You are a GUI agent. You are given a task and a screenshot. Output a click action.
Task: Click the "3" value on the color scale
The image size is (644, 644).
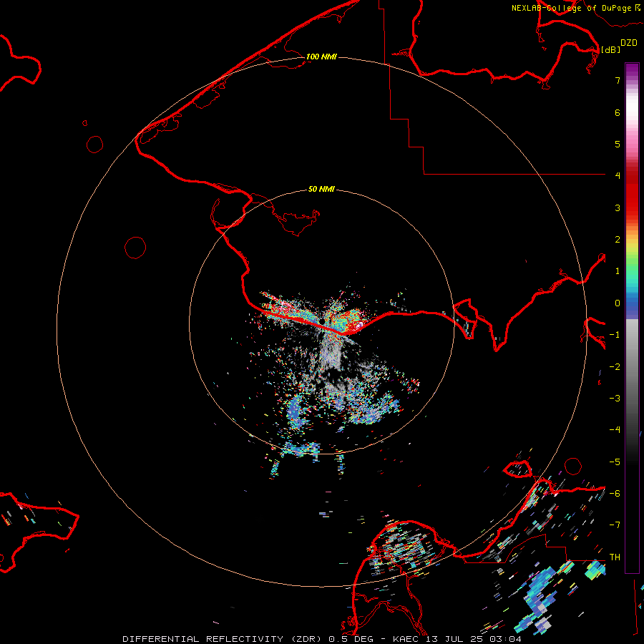[x=618, y=208]
